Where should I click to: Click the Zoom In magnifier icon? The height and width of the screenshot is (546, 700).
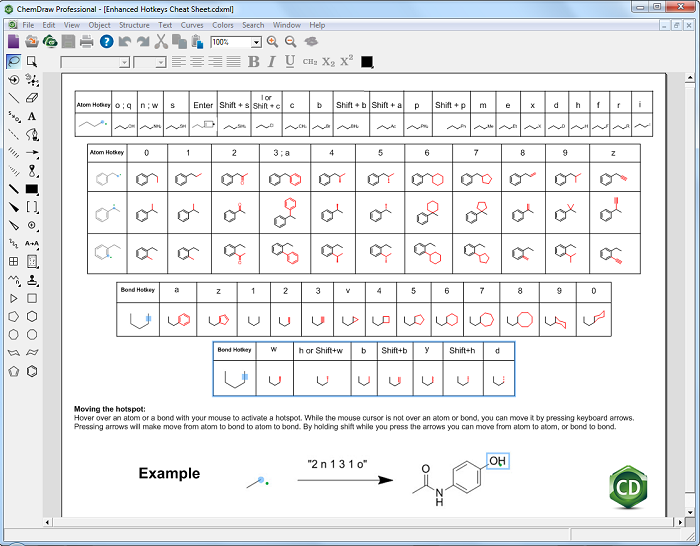tap(273, 42)
